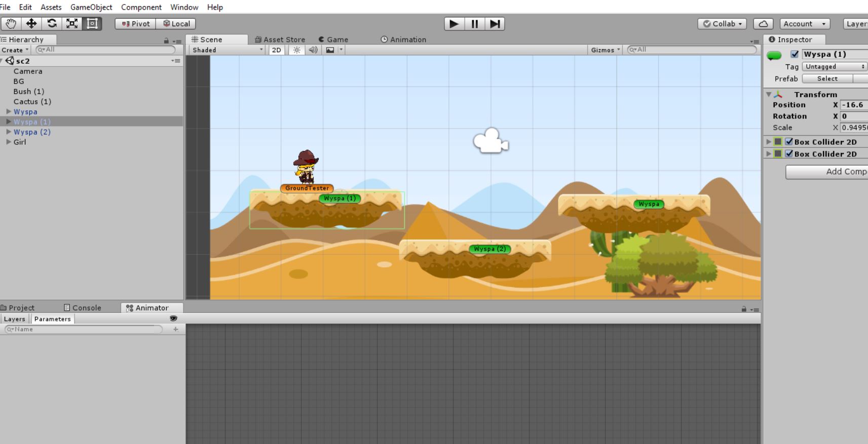The height and width of the screenshot is (444, 868).
Task: Open the Collab dropdown
Action: coord(722,24)
